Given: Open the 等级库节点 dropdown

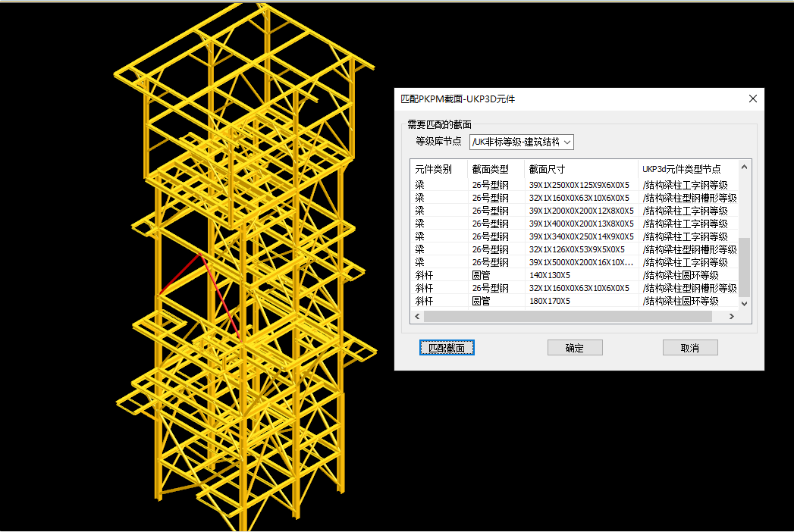Looking at the screenshot, I should (522, 142).
